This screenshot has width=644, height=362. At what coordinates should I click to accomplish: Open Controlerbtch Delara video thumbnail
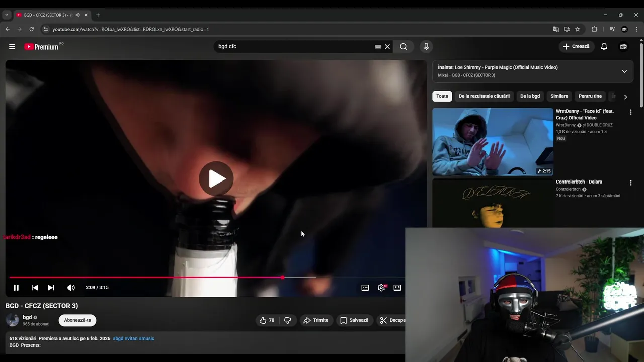(x=493, y=203)
